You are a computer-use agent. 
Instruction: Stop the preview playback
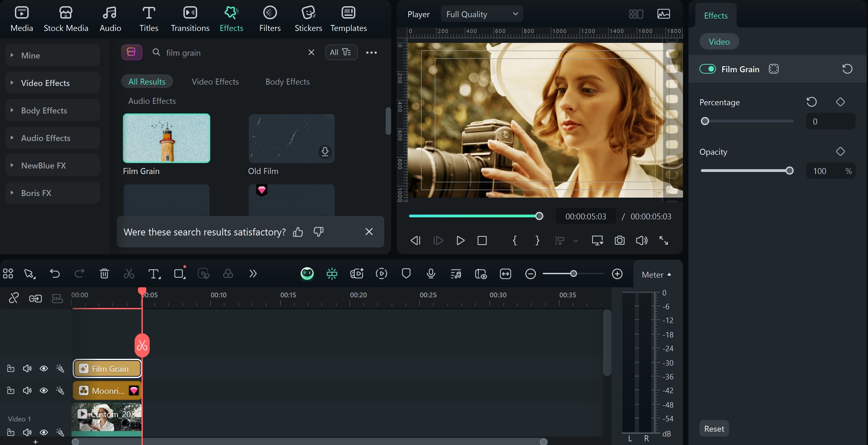pos(482,240)
